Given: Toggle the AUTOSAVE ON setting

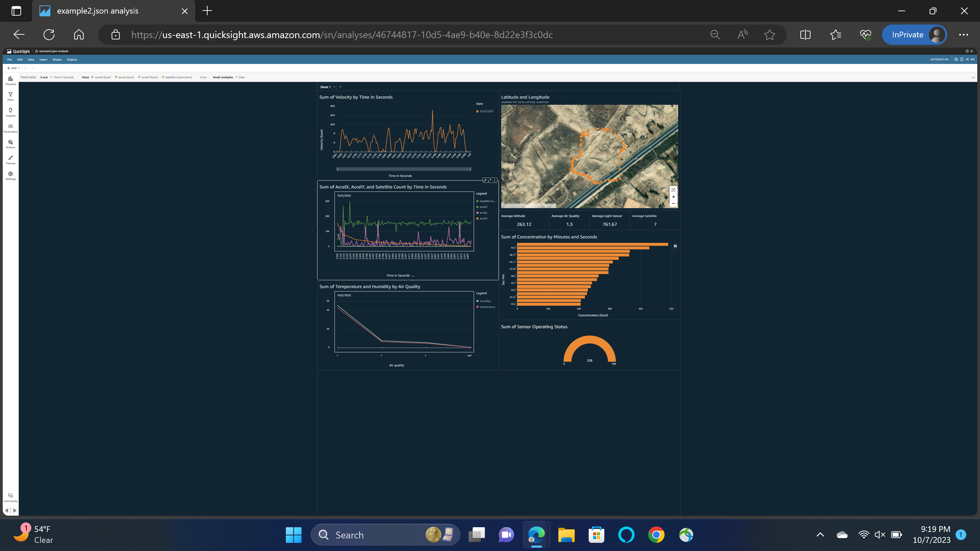Looking at the screenshot, I should pos(939,59).
